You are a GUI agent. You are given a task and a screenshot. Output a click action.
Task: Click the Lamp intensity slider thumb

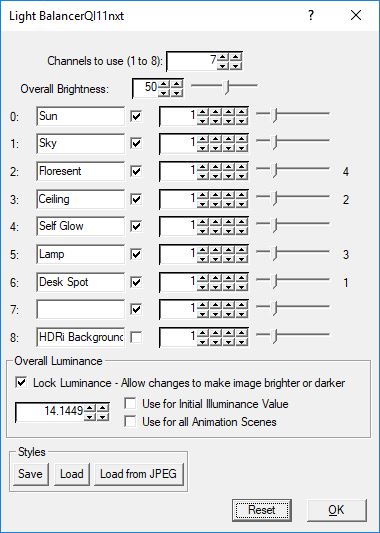[275, 253]
